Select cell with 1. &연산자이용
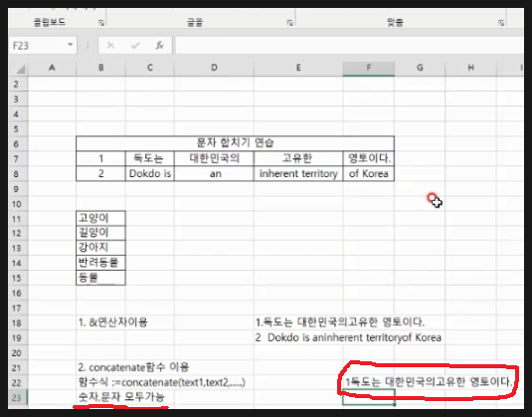 [x=112, y=322]
